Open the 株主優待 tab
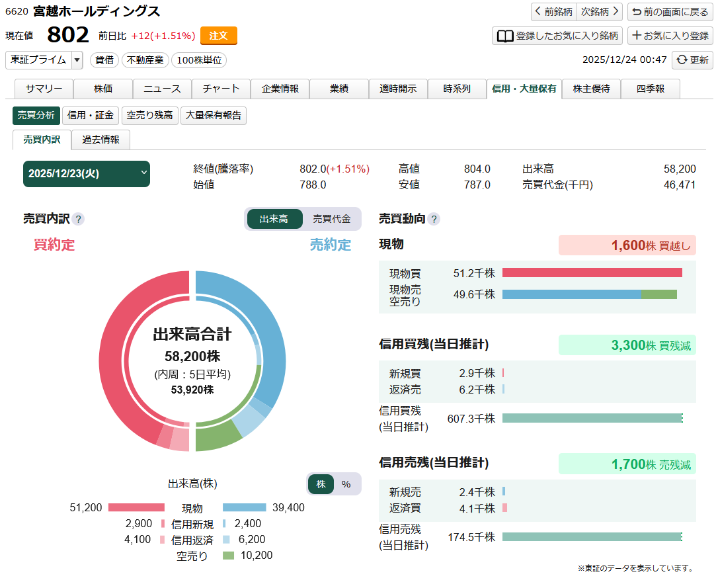This screenshot has height=588, width=716. (591, 89)
